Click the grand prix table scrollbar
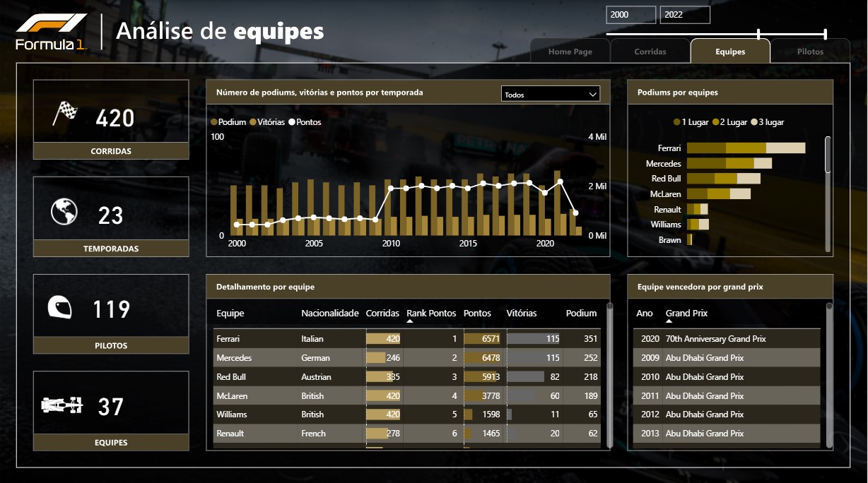The image size is (868, 483). [829, 374]
